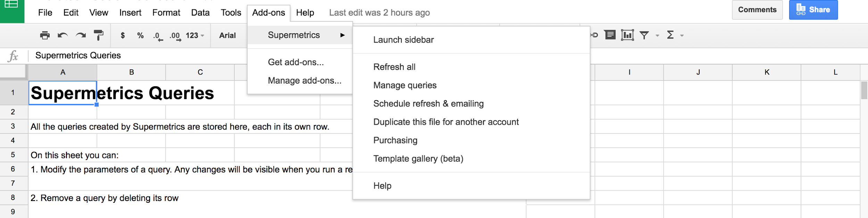This screenshot has width=868, height=218.
Task: Click the print icon in toolbar
Action: click(45, 35)
